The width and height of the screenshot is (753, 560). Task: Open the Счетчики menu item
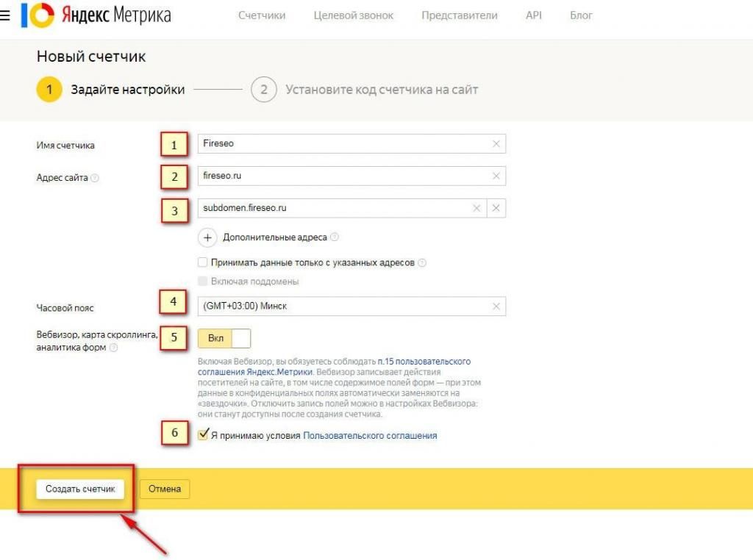pyautogui.click(x=262, y=15)
